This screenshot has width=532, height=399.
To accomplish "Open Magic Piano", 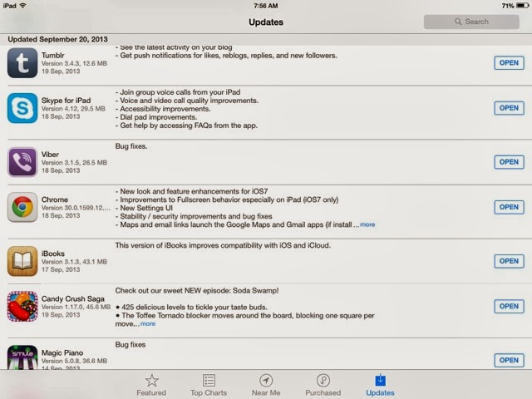I will coord(509,360).
